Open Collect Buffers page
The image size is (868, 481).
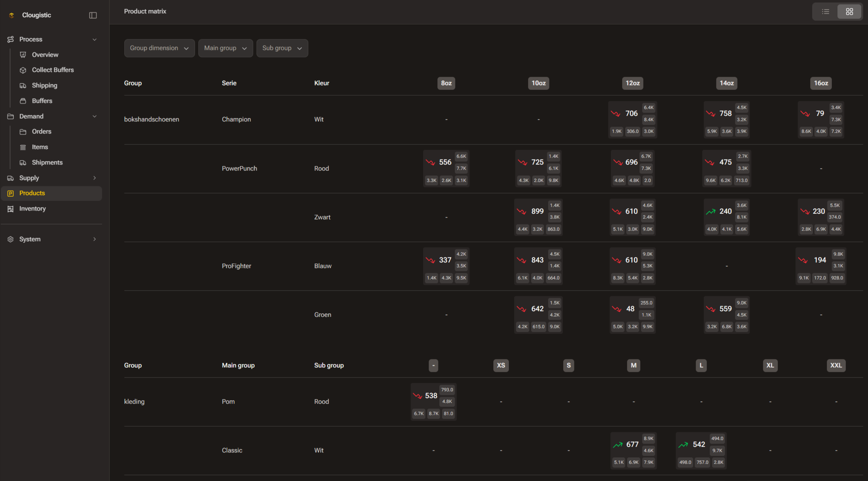(x=53, y=70)
